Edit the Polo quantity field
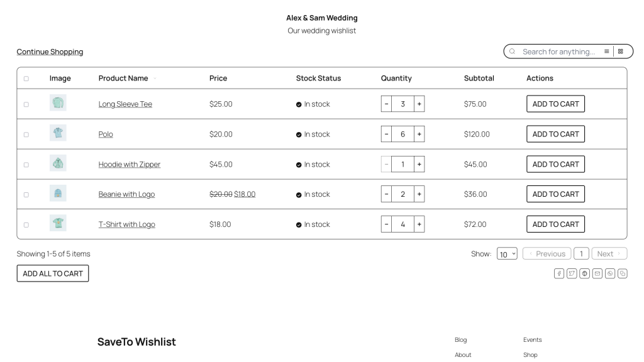The width and height of the screenshot is (644, 362). coord(402,134)
